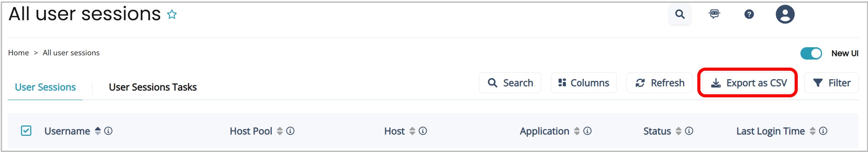Sort by Application column arrows
The height and width of the screenshot is (152, 868).
(577, 131)
